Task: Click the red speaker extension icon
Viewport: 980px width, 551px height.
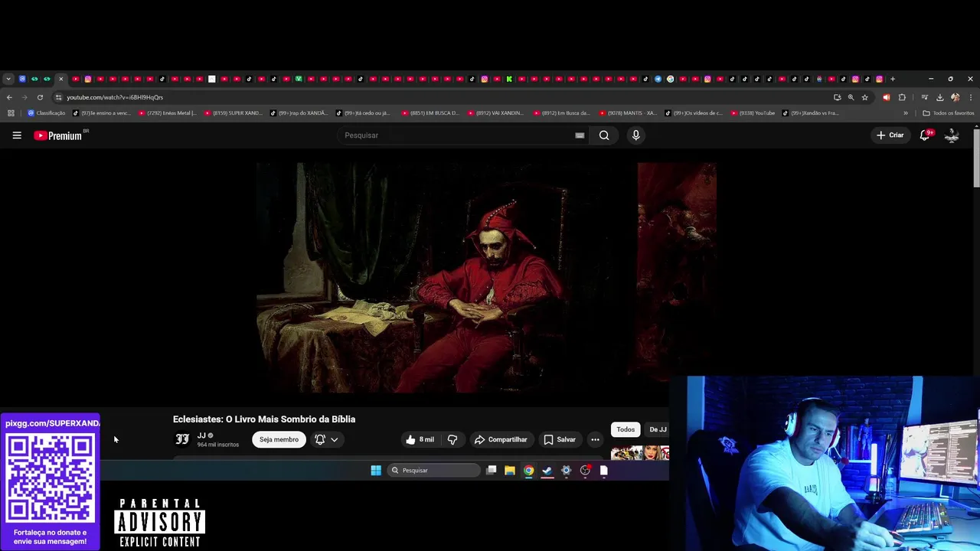Action: point(887,97)
